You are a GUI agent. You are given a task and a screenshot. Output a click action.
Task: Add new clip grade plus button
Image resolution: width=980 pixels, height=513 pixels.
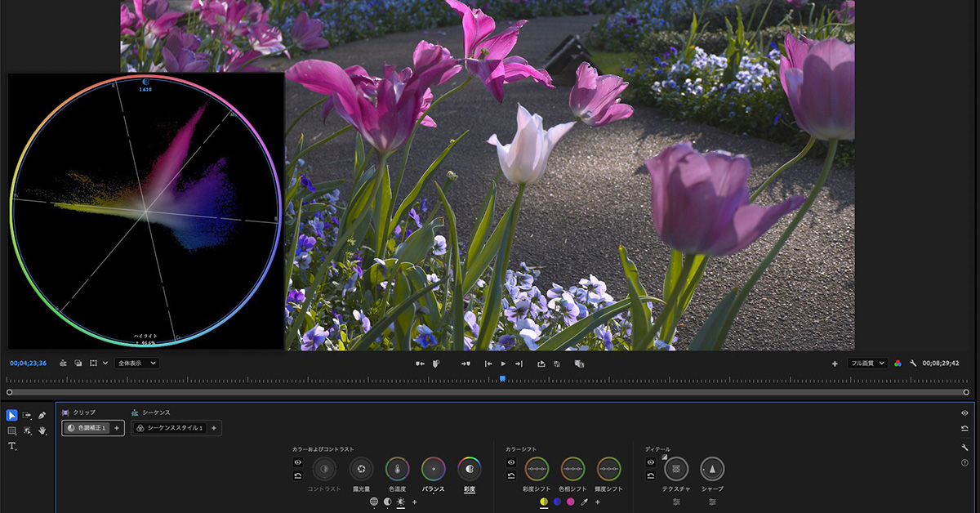(117, 428)
